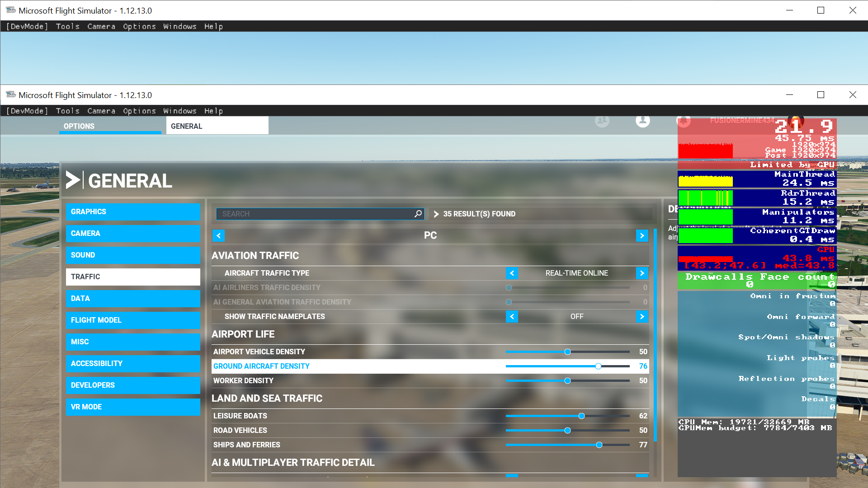868x488 pixels.
Task: Click the Leisure Boats value 62
Action: click(x=643, y=416)
